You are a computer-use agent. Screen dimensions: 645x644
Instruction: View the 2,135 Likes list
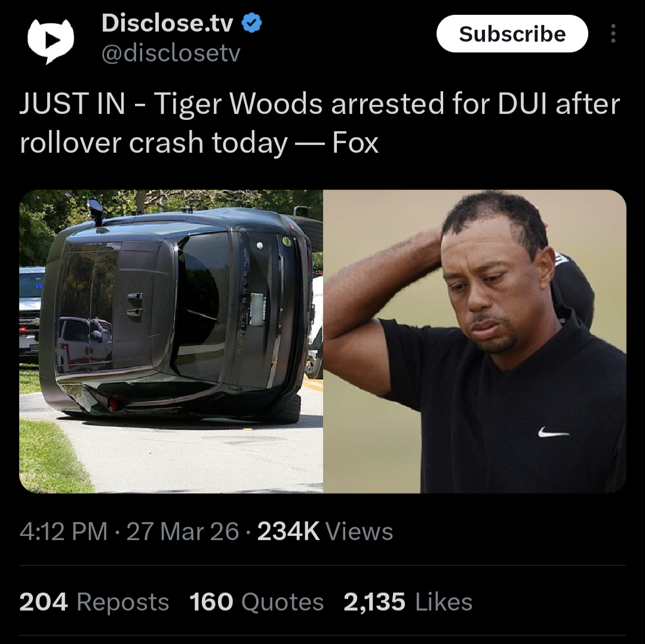408,602
